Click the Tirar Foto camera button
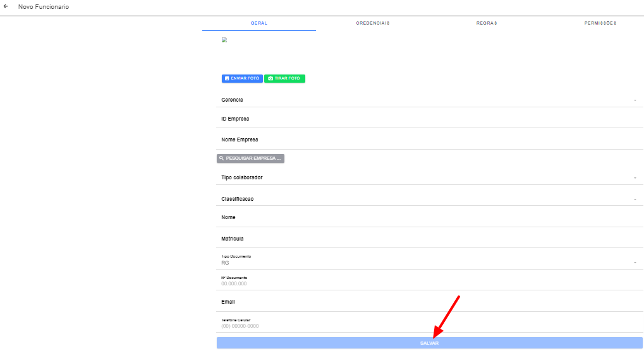The width and height of the screenshot is (644, 351). coord(284,79)
